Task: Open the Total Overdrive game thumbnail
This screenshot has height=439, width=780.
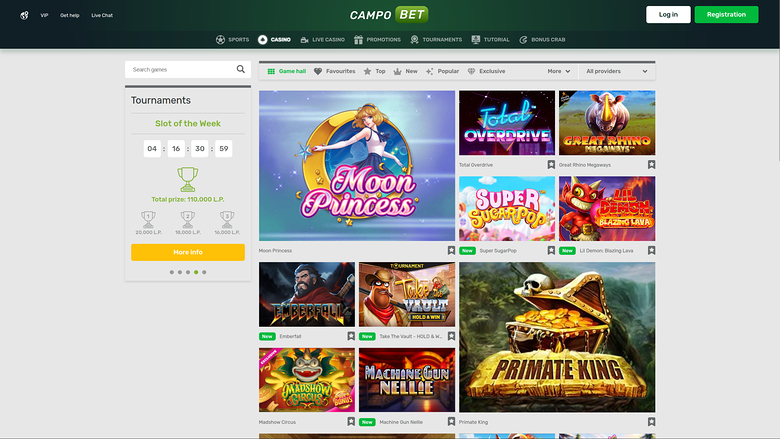Action: (x=507, y=123)
